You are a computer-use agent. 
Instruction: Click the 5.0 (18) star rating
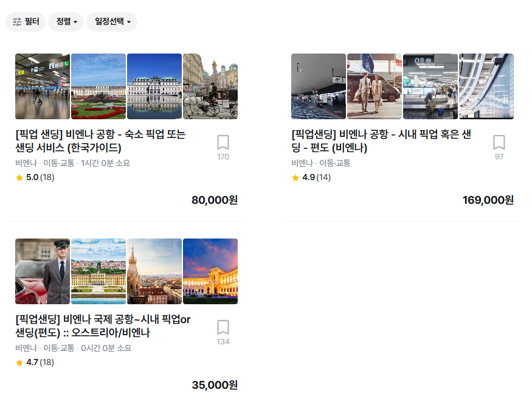pyautogui.click(x=35, y=177)
